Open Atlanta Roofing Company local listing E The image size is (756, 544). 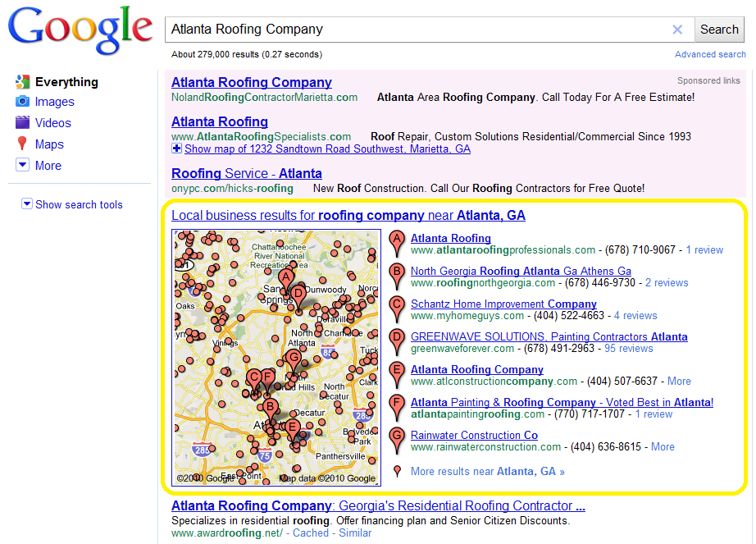(x=477, y=369)
